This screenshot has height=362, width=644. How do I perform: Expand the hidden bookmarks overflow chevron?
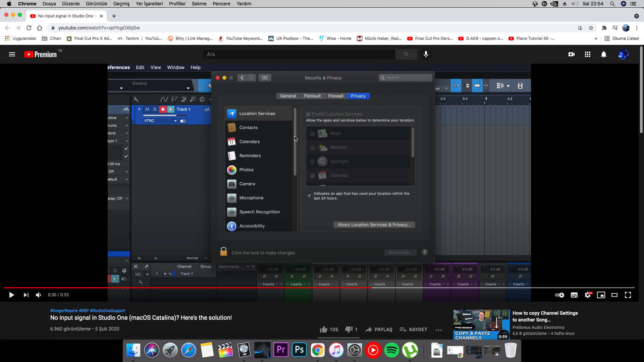coord(596,39)
